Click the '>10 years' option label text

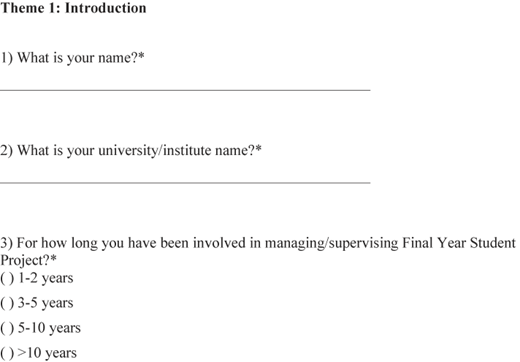tap(47, 353)
